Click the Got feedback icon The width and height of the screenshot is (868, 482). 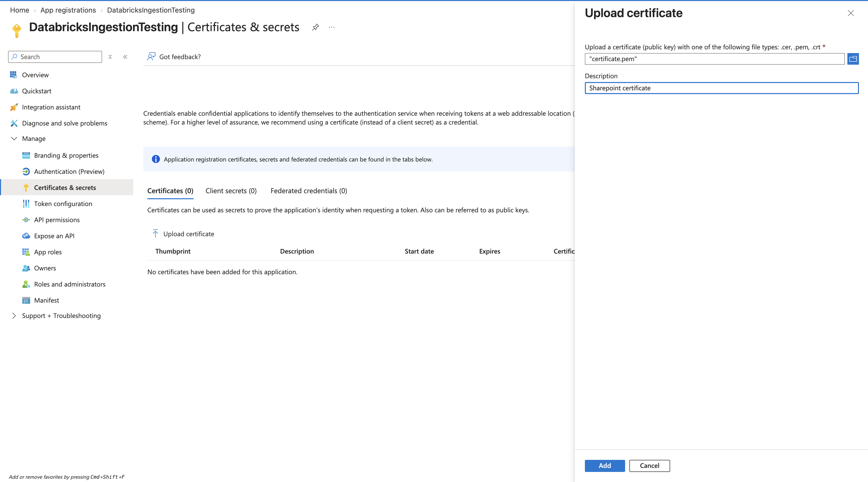151,57
